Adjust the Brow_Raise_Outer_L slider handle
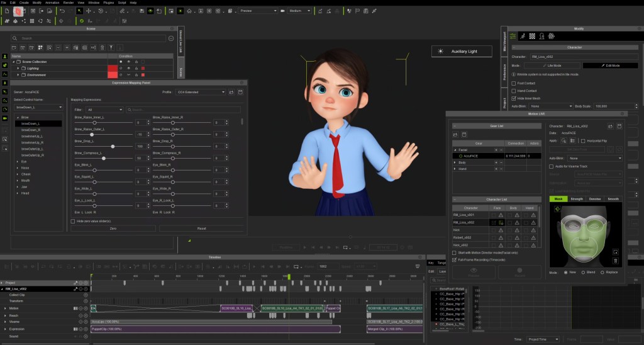Screen dimensions: 644x345 click(x=92, y=135)
